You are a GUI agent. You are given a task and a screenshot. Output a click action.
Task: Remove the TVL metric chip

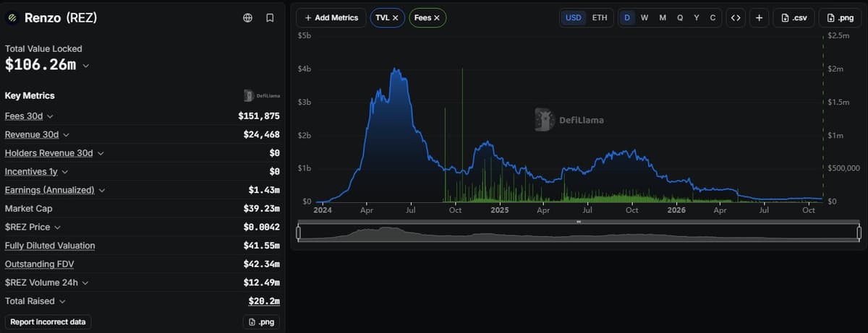click(395, 17)
